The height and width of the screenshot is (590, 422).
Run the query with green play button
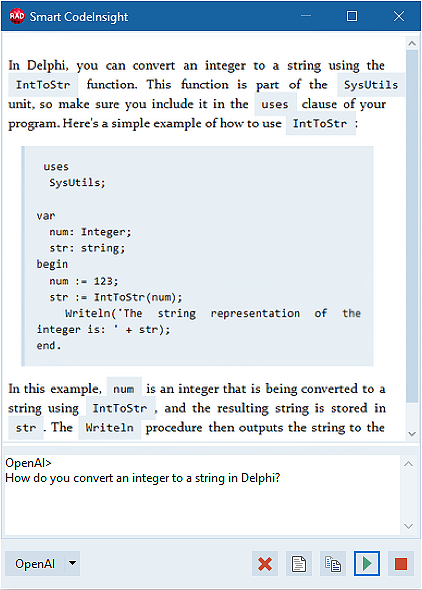[367, 564]
